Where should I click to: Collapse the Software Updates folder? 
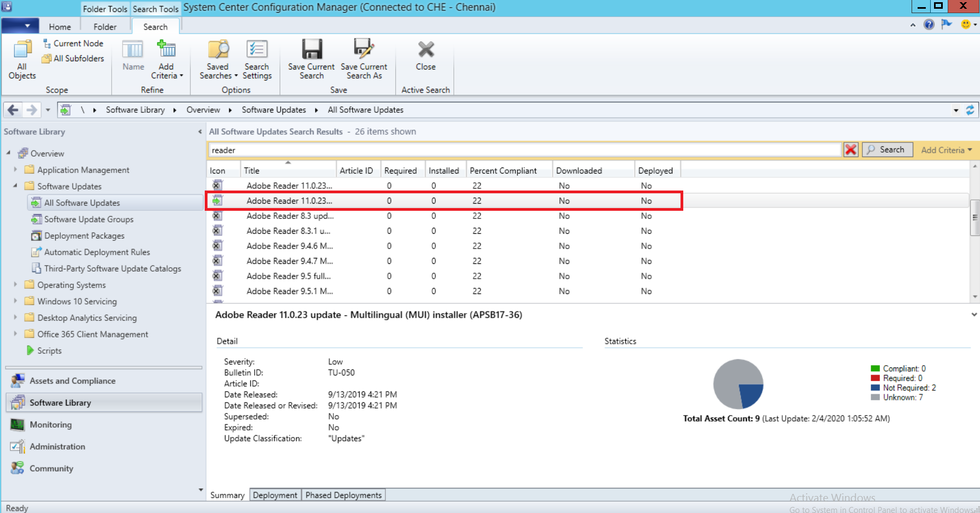coord(15,186)
